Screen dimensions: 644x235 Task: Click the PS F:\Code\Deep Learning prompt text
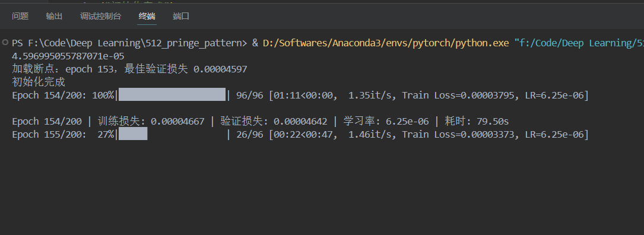click(129, 43)
